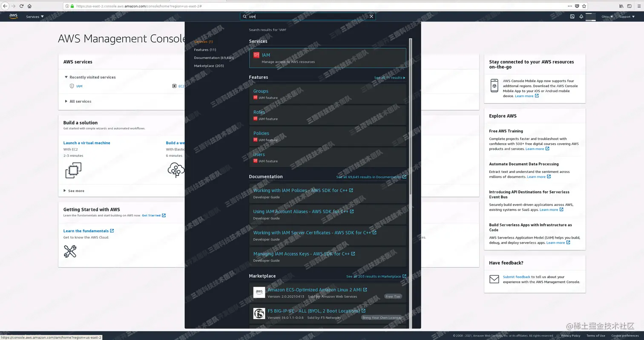
Task: Click the search results panel scrollbar
Action: point(411,116)
